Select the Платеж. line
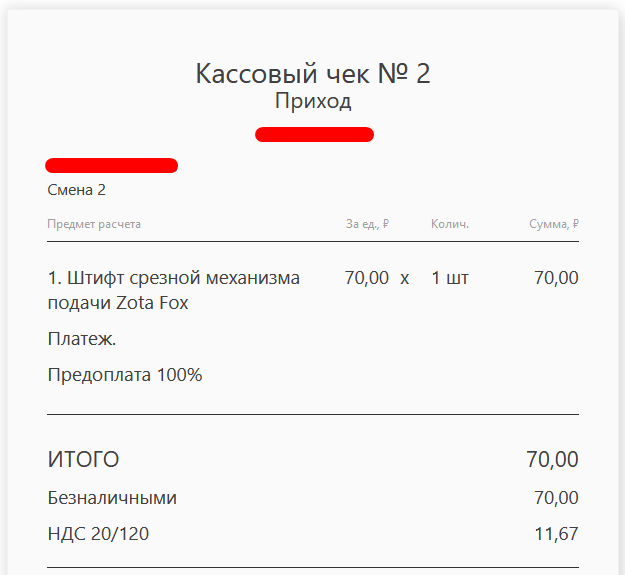The height and width of the screenshot is (575, 625). click(82, 339)
